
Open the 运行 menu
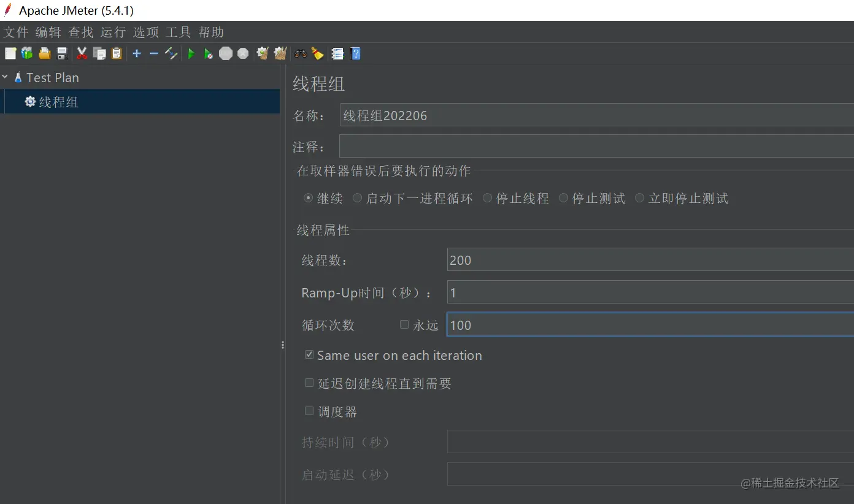point(113,32)
